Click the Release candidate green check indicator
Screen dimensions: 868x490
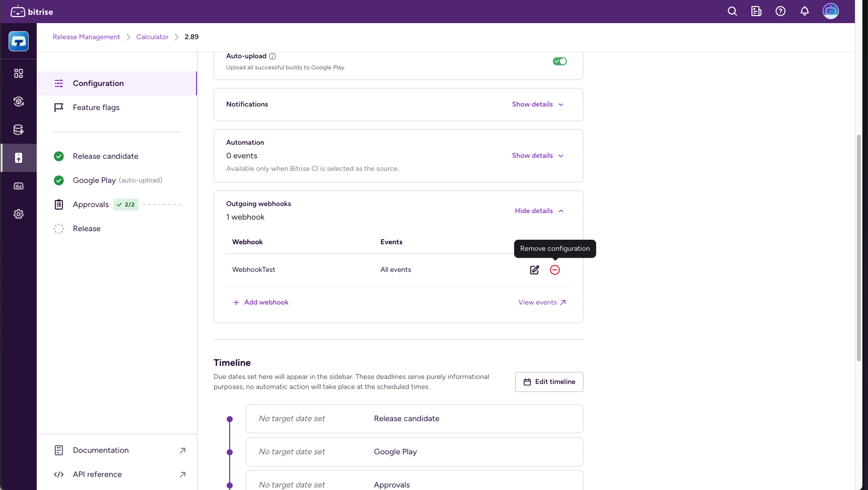click(x=59, y=156)
